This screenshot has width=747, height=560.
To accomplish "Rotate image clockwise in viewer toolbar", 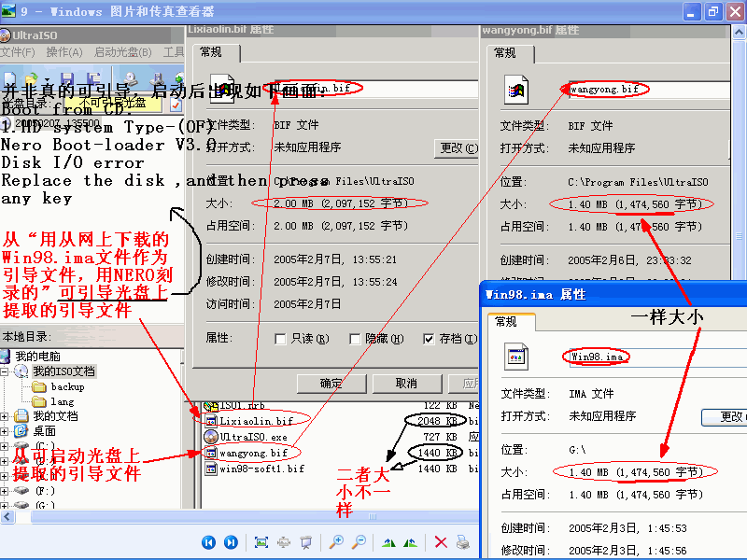I will coord(388,542).
